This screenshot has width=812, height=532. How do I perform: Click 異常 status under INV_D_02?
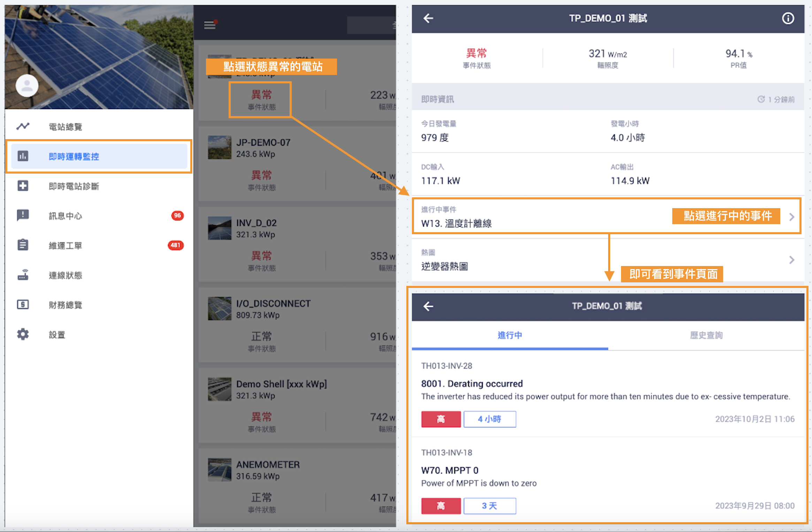pyautogui.click(x=262, y=256)
